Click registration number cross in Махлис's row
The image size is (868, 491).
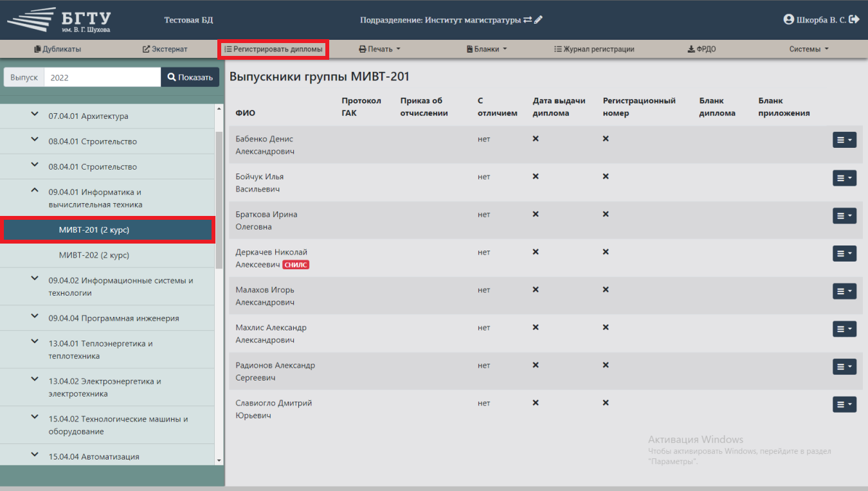606,328
